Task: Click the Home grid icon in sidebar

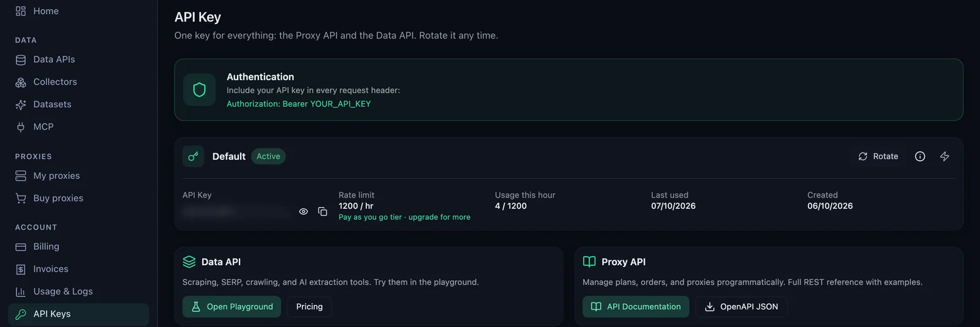Action: tap(21, 11)
